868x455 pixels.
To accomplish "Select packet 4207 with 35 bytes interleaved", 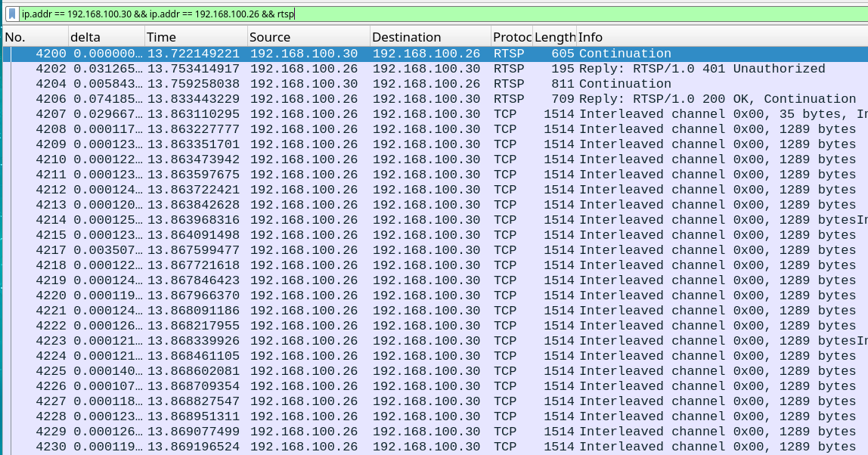I will coord(434,114).
